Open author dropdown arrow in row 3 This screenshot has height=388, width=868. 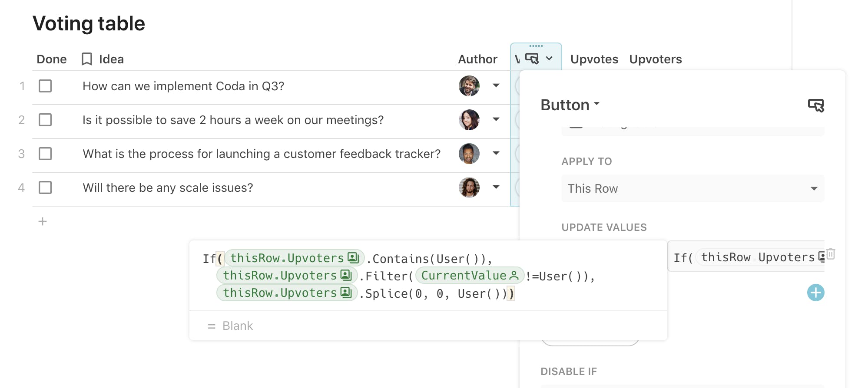pos(496,153)
